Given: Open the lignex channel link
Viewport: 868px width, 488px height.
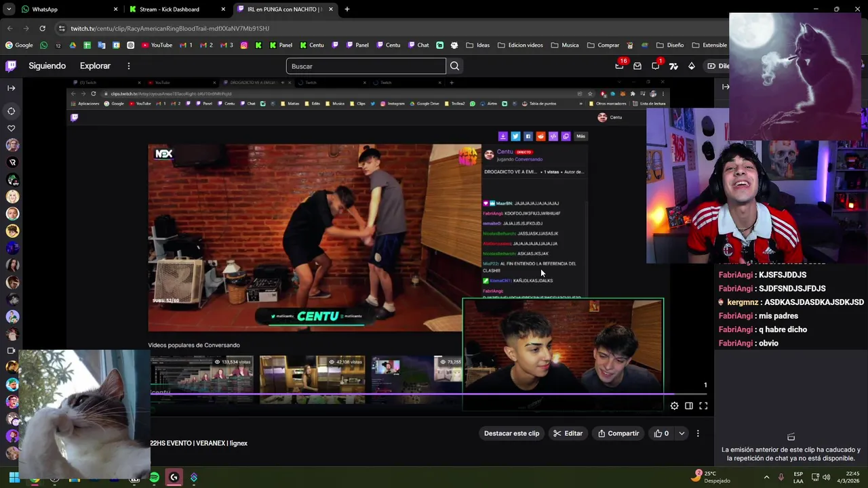Looking at the screenshot, I should (x=239, y=443).
